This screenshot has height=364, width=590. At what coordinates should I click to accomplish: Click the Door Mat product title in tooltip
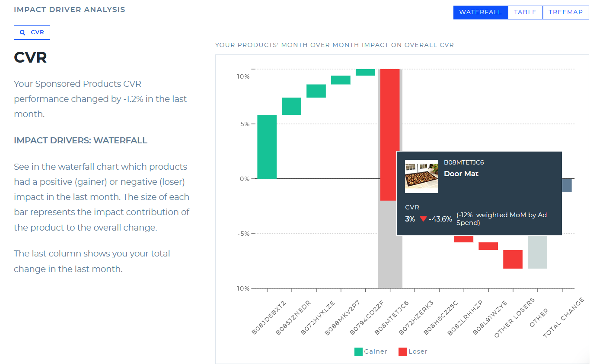[x=461, y=174]
